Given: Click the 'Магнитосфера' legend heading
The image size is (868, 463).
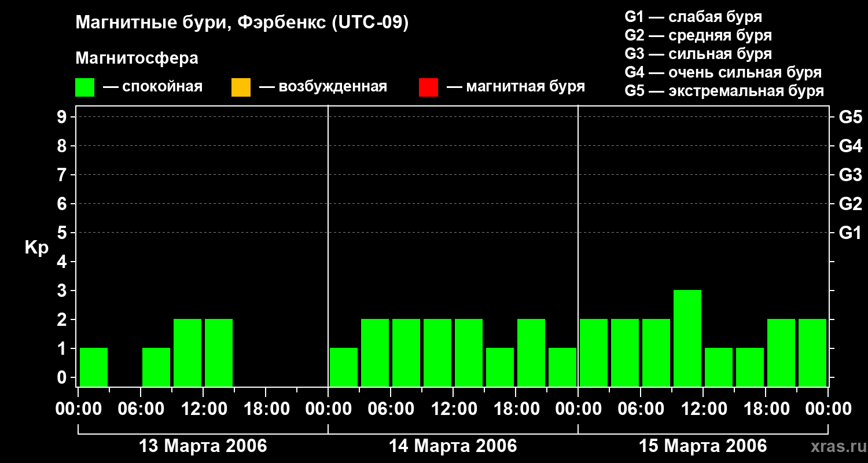Looking at the screenshot, I should pos(137,58).
